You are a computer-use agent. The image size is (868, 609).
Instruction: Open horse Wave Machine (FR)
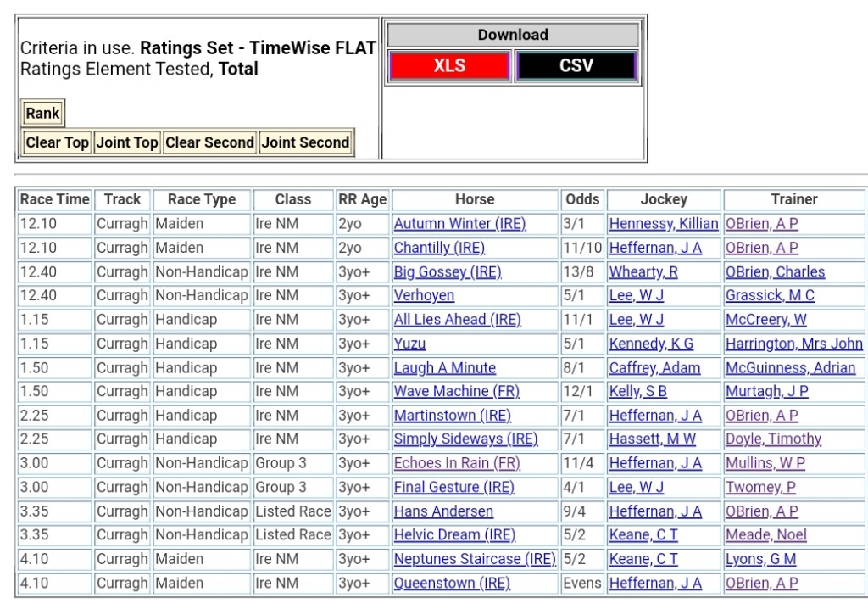click(x=456, y=391)
